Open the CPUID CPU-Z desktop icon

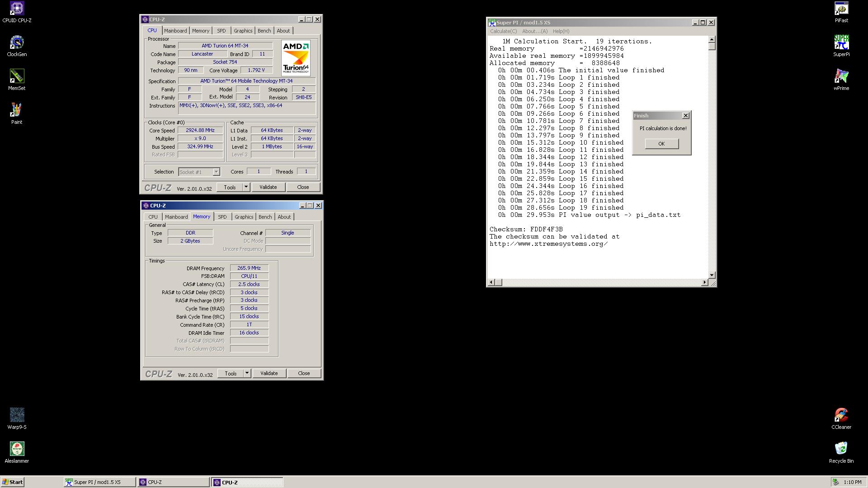pyautogui.click(x=17, y=12)
